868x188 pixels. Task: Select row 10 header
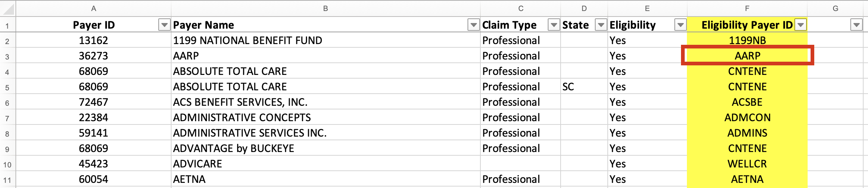pos(7,164)
